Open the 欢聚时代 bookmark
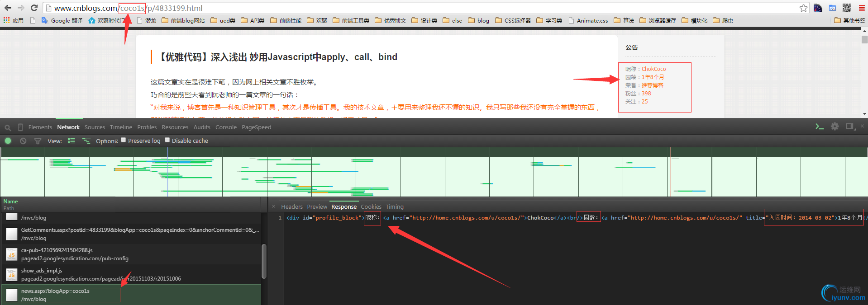The width and height of the screenshot is (868, 305). pos(106,20)
